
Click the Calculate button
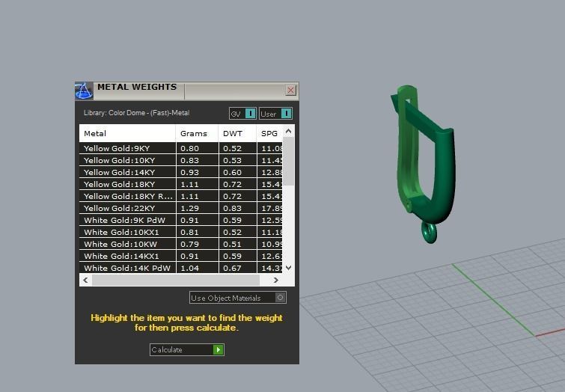pyautogui.click(x=187, y=349)
